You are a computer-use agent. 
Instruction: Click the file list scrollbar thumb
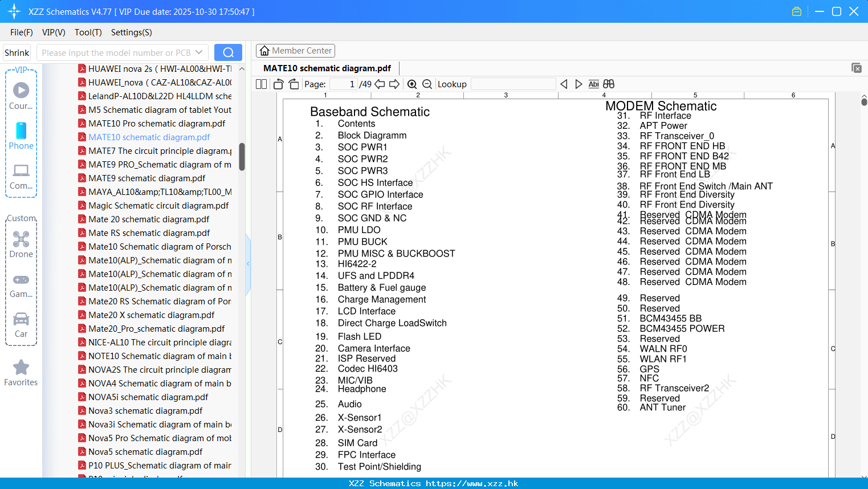tap(242, 157)
